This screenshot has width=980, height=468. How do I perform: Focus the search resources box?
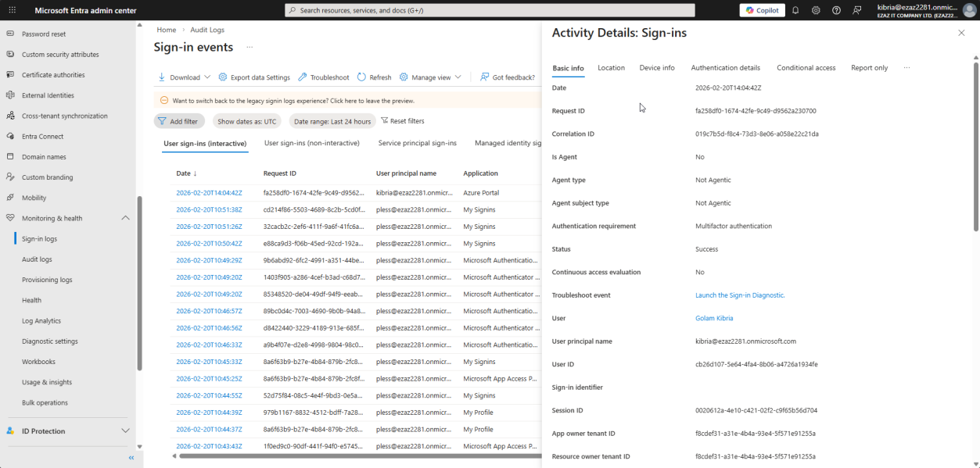[490, 10]
